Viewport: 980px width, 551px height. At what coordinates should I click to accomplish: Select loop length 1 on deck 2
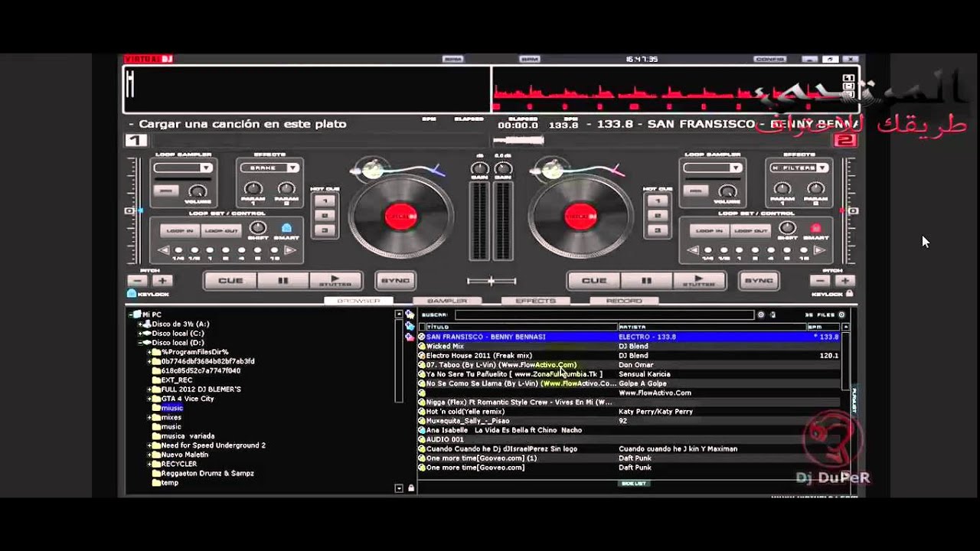(739, 250)
